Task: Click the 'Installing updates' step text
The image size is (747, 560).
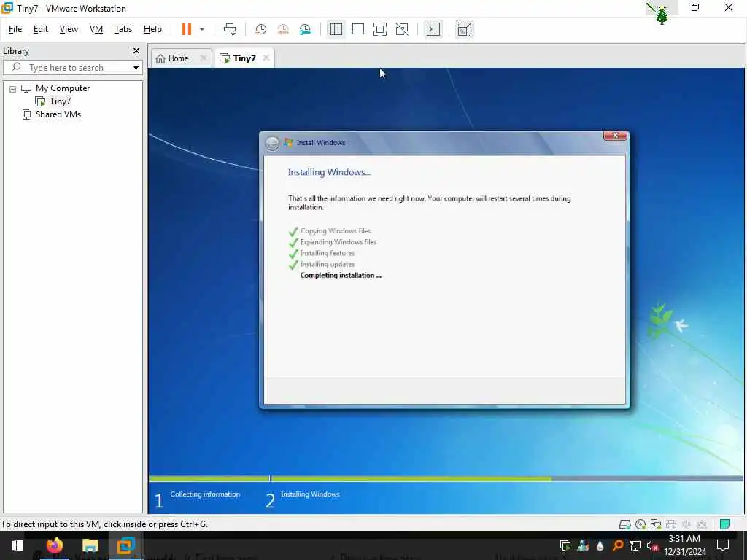Action: point(328,264)
